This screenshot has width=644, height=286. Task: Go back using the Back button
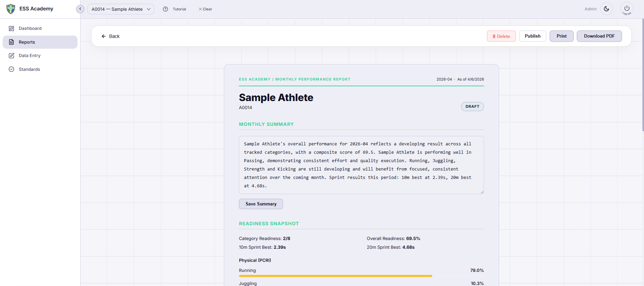[110, 36]
